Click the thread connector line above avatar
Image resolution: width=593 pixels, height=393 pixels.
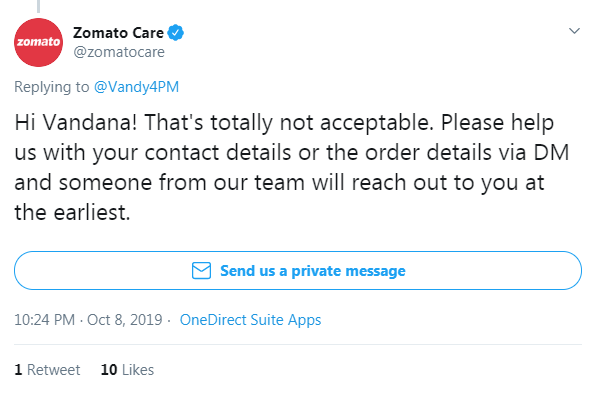(38, 6)
